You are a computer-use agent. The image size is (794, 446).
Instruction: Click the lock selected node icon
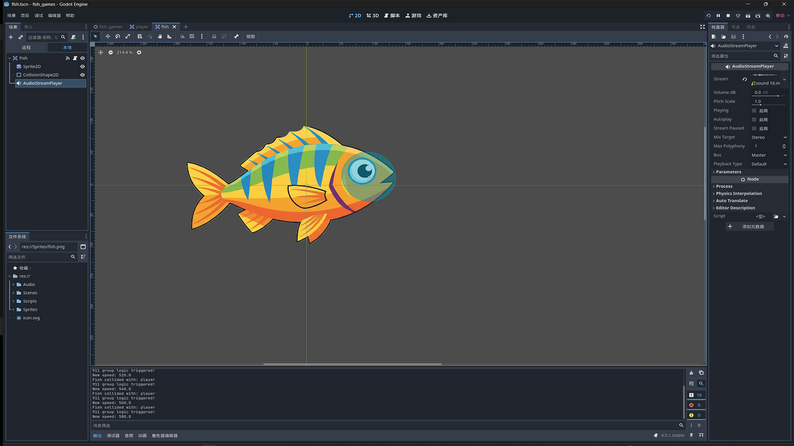214,36
